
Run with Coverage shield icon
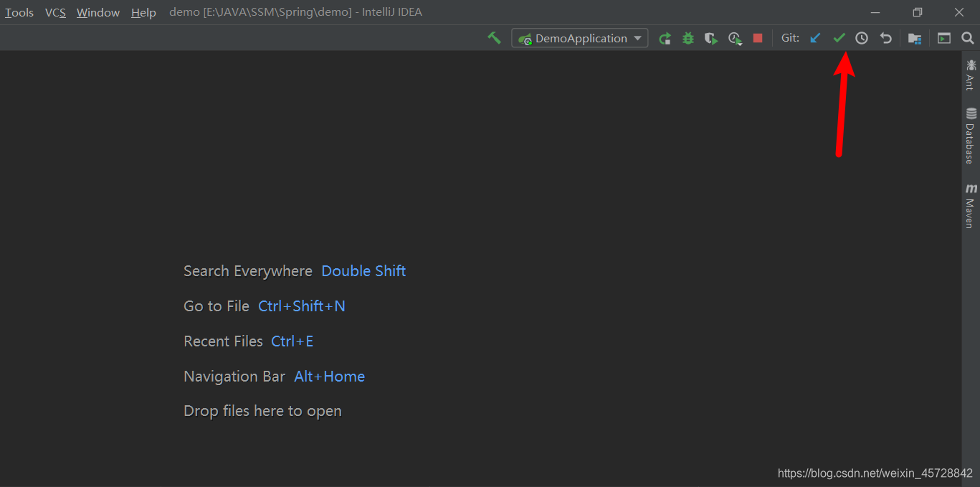click(711, 39)
